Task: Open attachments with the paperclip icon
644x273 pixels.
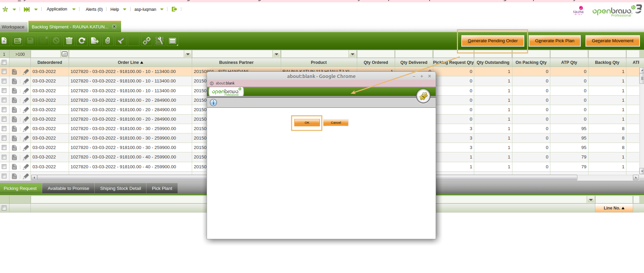Action: tap(108, 41)
